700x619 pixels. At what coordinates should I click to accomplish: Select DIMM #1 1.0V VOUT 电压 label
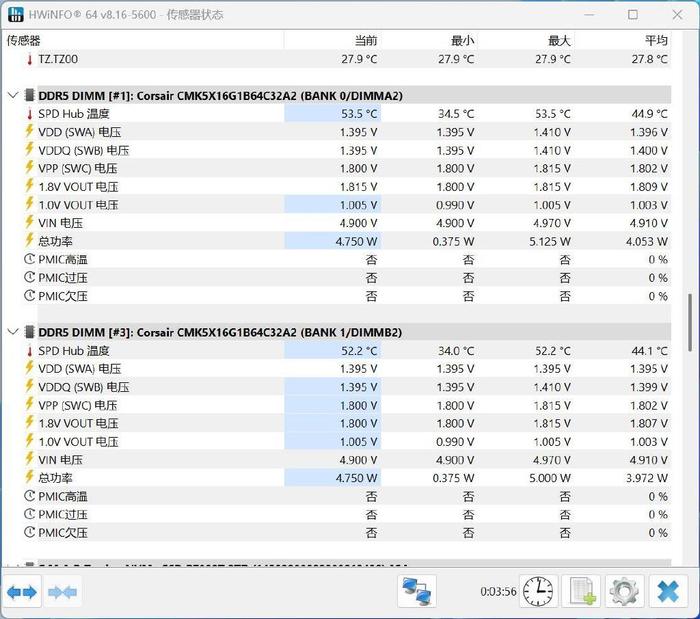[78, 205]
